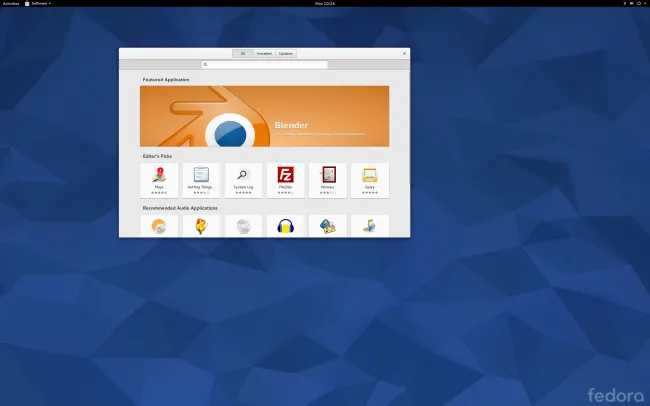Click the volume icon in top bar
The height and width of the screenshot is (406, 650).
(x=632, y=3)
